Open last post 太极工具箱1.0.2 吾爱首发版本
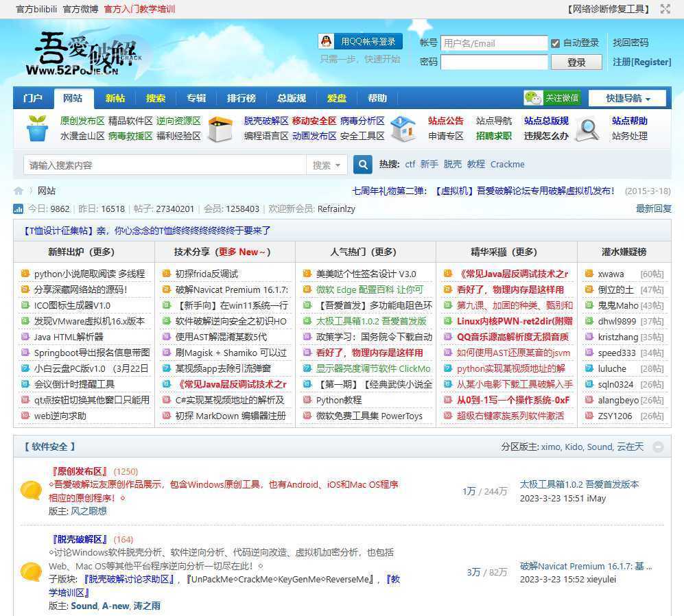 pos(579,484)
